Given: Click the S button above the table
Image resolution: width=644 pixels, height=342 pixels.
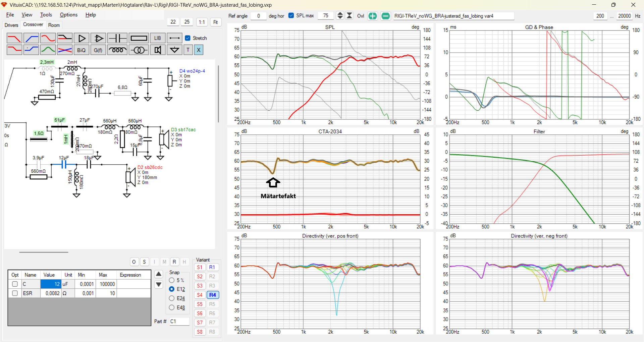Looking at the screenshot, I should pos(144,262).
